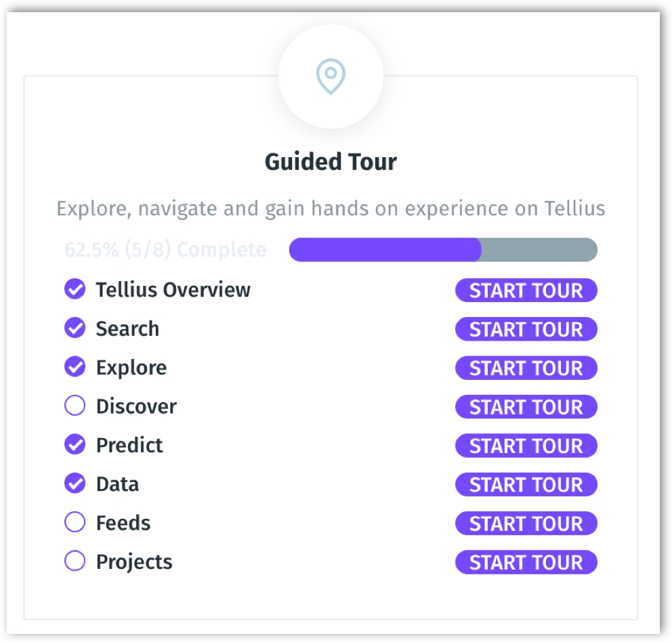Click the tour completion progress bar
The width and height of the screenshot is (672, 642).
click(x=443, y=250)
